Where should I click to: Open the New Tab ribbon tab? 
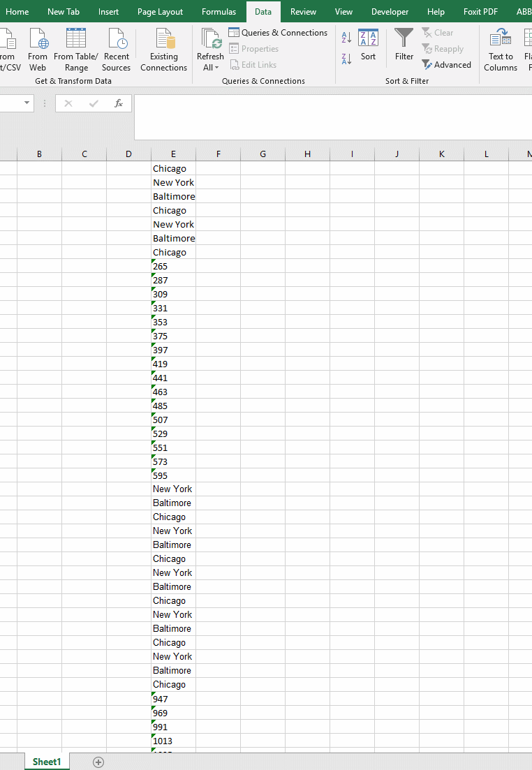[64, 12]
